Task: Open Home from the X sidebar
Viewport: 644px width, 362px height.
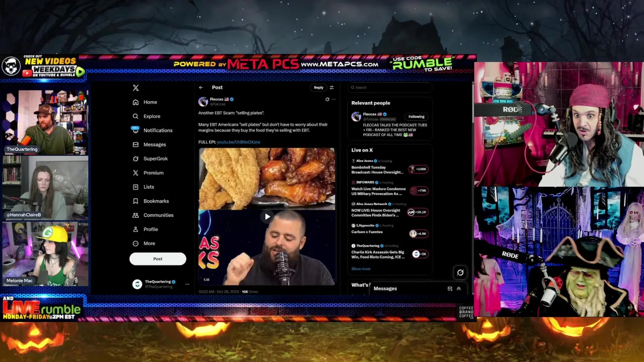Action: pos(145,102)
